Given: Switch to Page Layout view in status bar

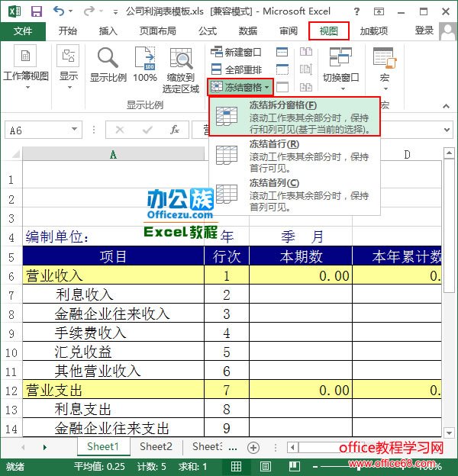Looking at the screenshot, I should tap(266, 466).
